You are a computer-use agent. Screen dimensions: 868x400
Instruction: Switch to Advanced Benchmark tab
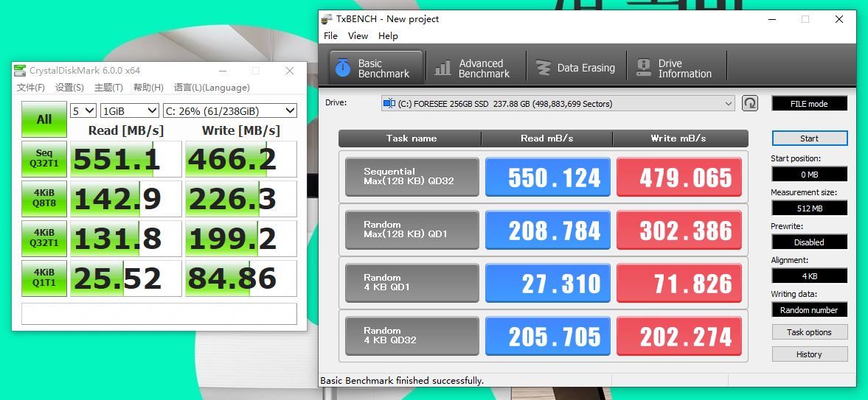point(476,69)
